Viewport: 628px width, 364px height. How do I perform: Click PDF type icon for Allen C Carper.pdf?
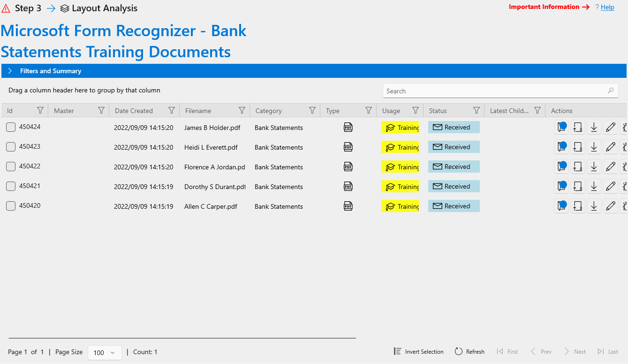[348, 206]
